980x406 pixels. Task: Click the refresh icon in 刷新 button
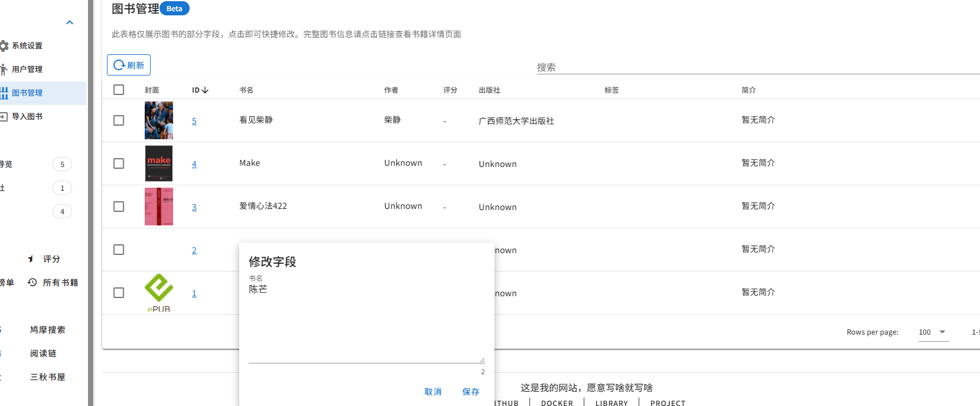119,65
